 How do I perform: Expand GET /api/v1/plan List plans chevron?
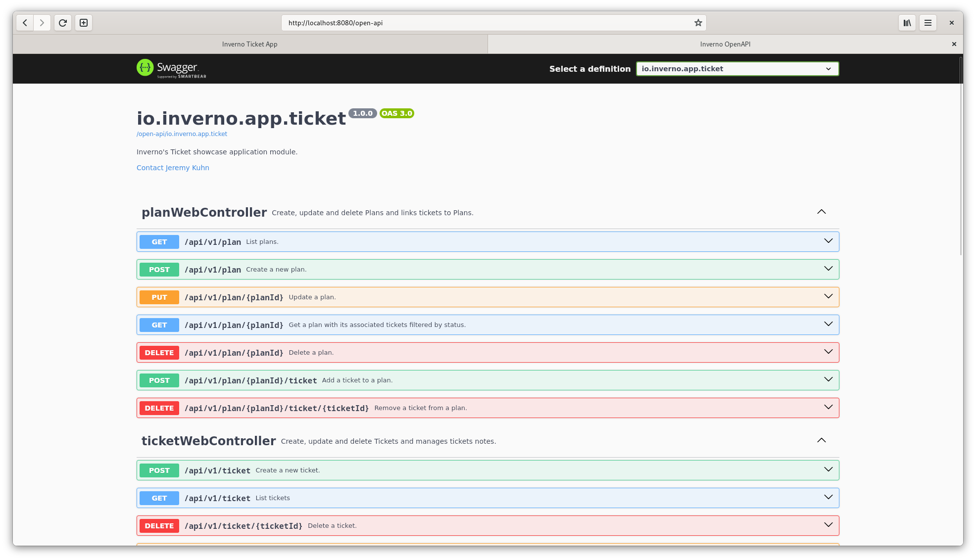click(828, 241)
